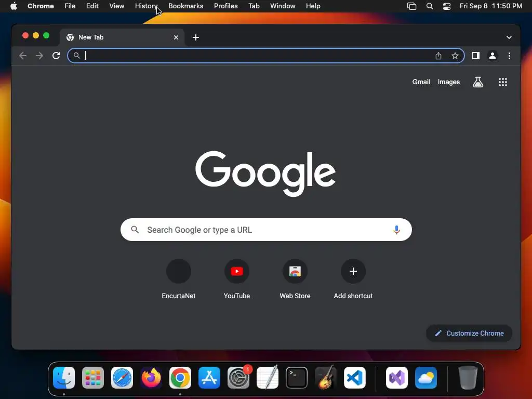Open the Tab menu
Screen dimensions: 532x399
click(x=254, y=6)
